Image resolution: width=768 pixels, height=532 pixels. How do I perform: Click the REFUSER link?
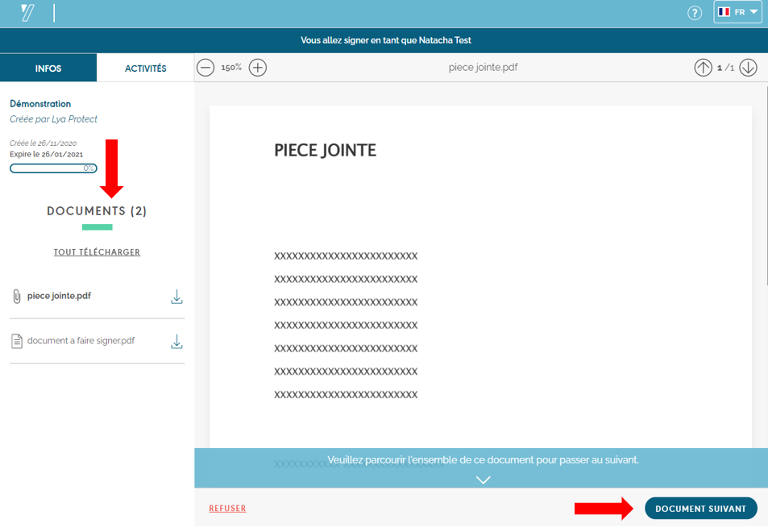click(x=227, y=509)
